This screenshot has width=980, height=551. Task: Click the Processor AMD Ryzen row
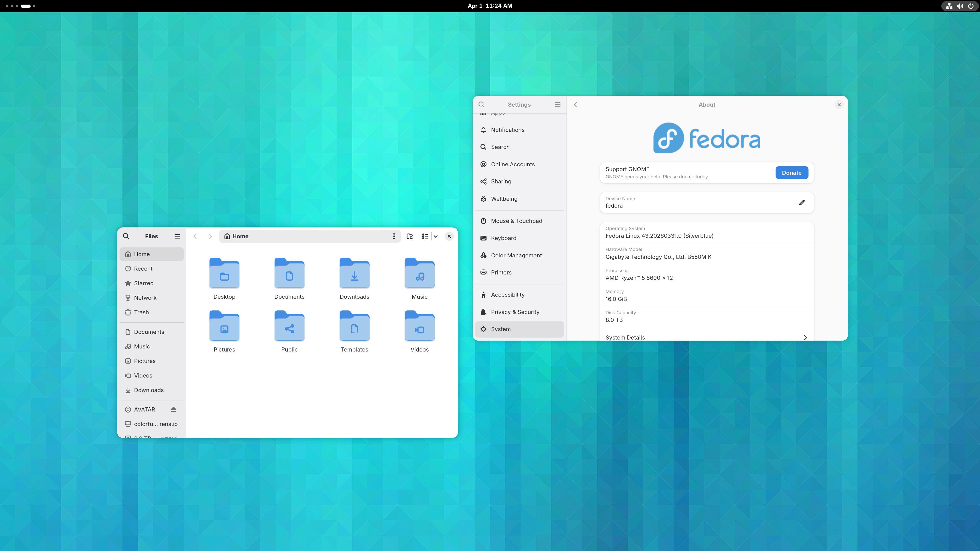pyautogui.click(x=707, y=274)
